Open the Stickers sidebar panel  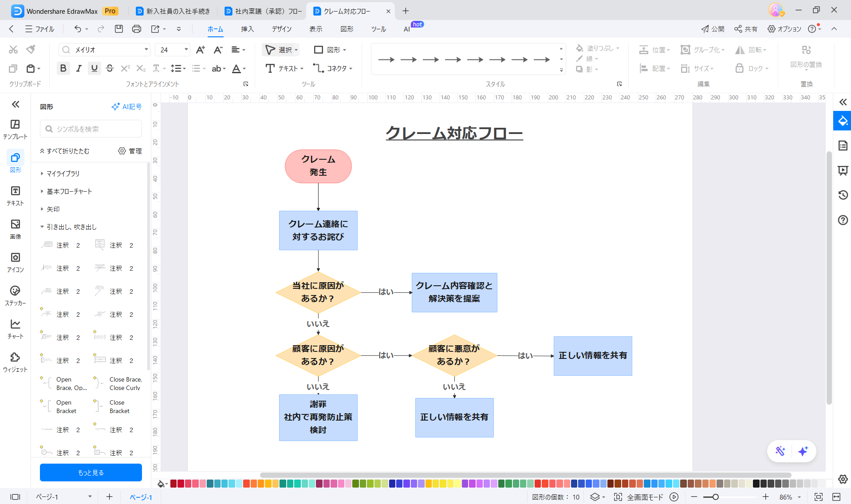coord(15,295)
